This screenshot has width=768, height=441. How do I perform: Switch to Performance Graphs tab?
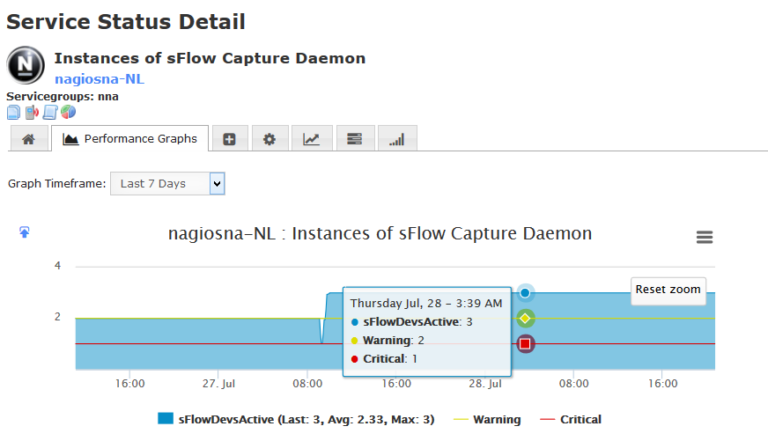[x=130, y=139]
